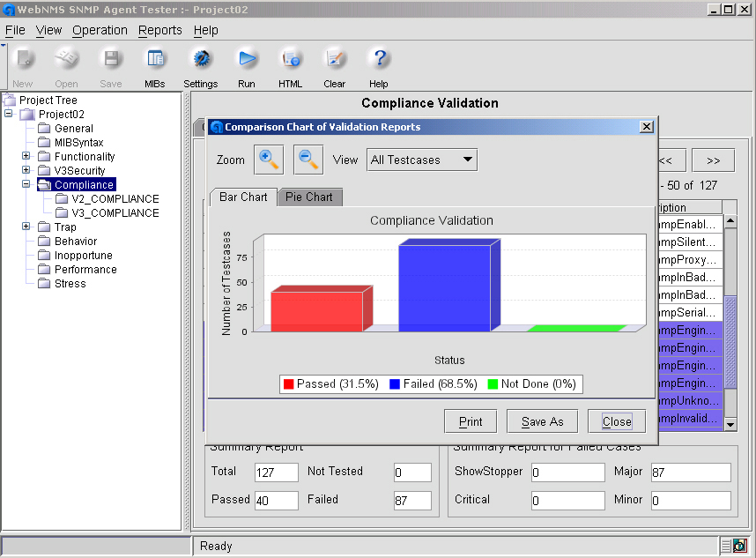Select the Functionality tree item label
The image size is (756, 558).
click(85, 157)
